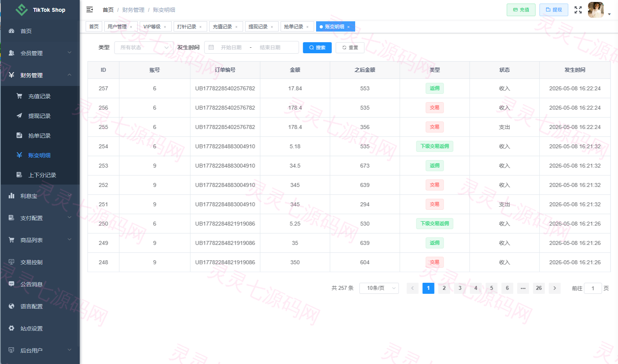Click the 开始日期 start date field

(x=231, y=48)
